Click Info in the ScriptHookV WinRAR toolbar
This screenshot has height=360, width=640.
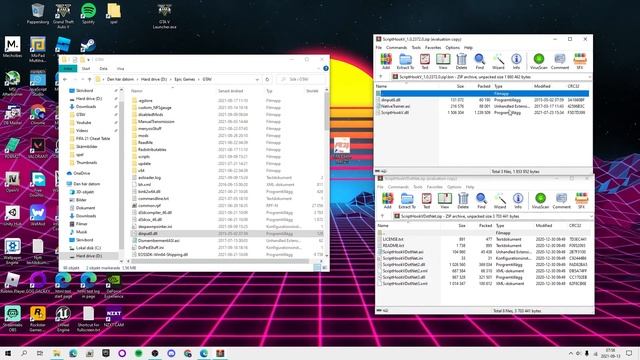coord(516,61)
